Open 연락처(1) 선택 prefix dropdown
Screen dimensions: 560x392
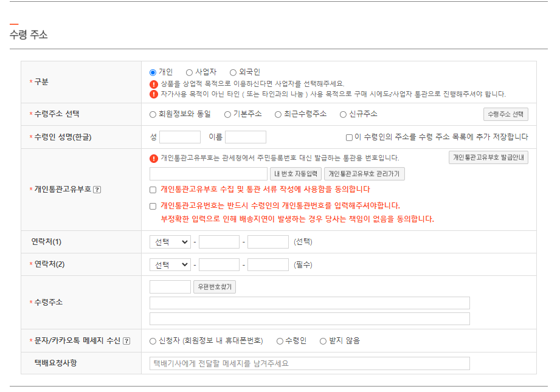click(170, 242)
